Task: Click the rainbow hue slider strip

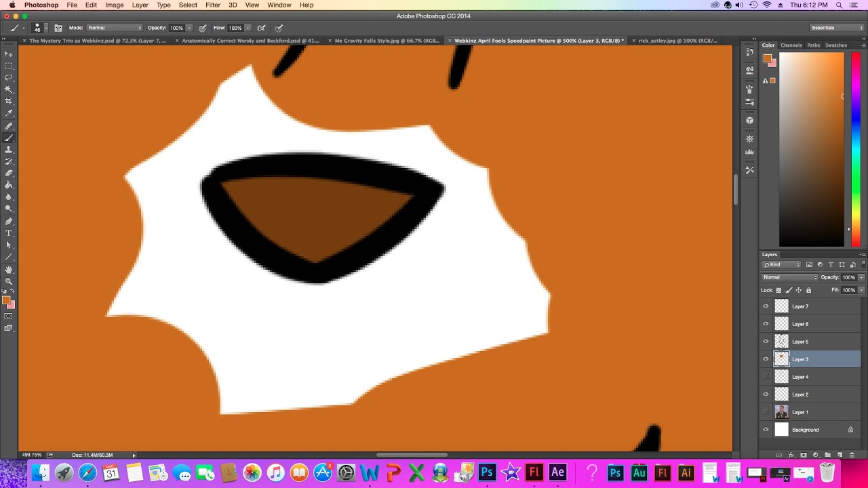Action: [856, 149]
